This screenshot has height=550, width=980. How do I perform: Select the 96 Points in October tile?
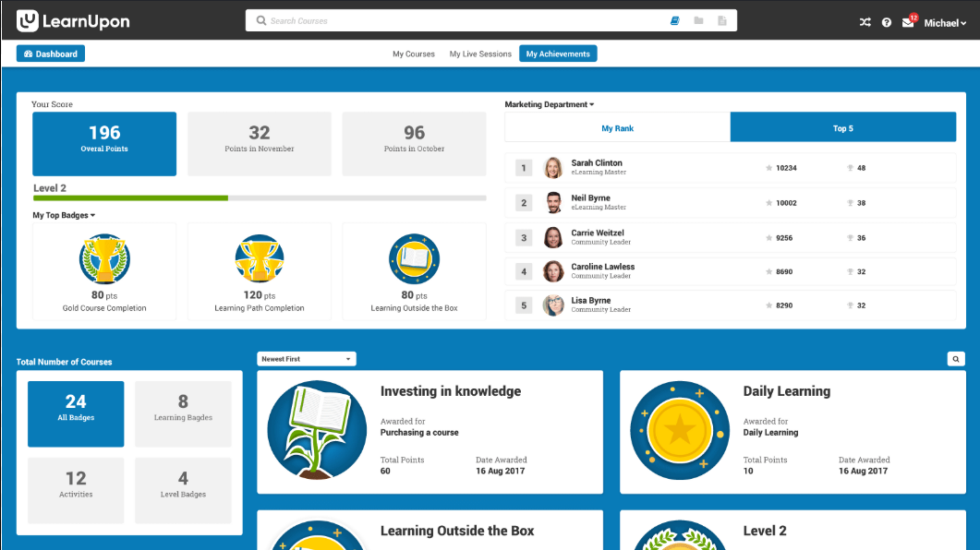click(x=414, y=144)
